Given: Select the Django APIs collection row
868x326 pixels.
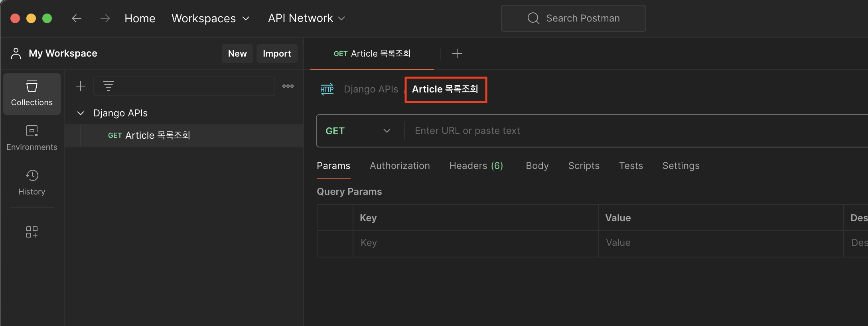Looking at the screenshot, I should point(184,113).
